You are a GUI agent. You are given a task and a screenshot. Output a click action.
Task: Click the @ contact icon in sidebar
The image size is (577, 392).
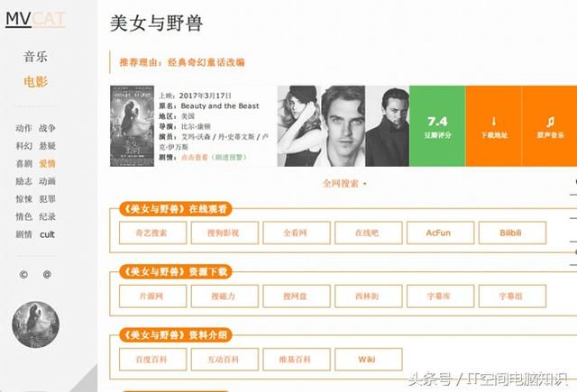pyautogui.click(x=47, y=274)
